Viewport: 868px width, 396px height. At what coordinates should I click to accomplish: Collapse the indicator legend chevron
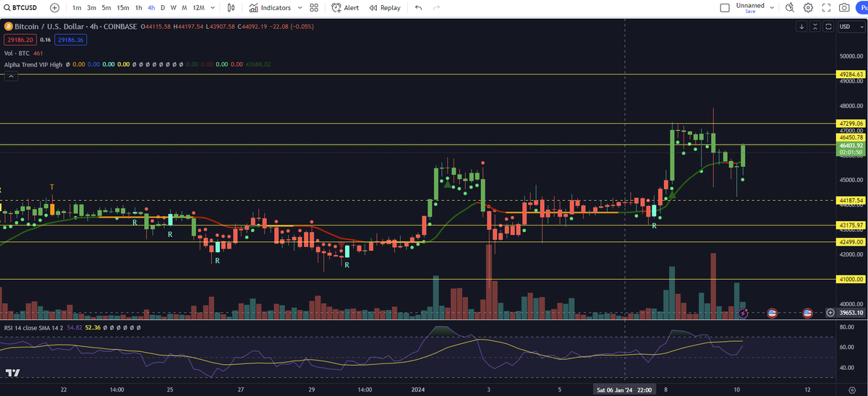tap(10, 77)
